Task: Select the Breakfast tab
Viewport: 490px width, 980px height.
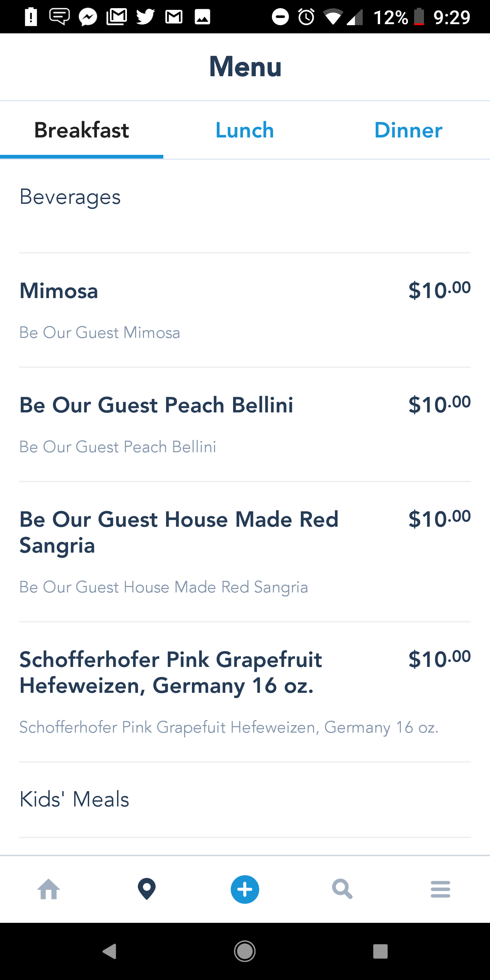Action: click(82, 130)
